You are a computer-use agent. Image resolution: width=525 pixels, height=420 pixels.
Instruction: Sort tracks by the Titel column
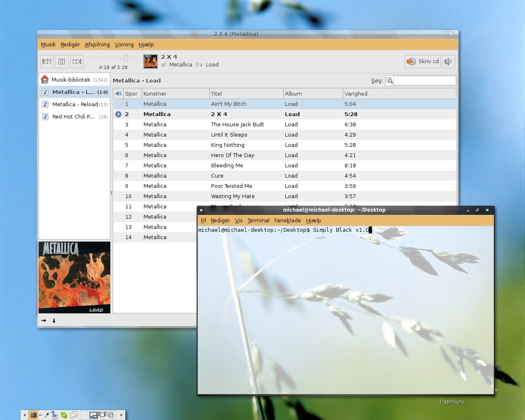246,94
